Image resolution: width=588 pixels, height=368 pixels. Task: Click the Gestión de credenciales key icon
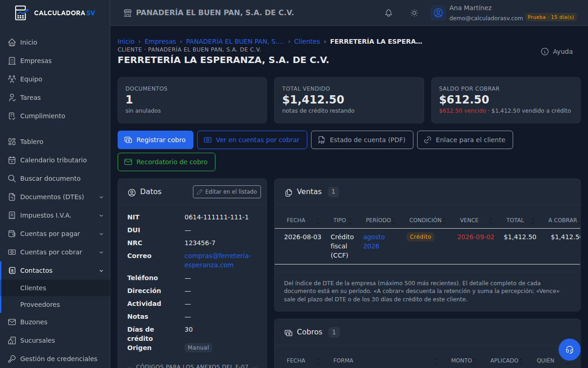pos(12,359)
